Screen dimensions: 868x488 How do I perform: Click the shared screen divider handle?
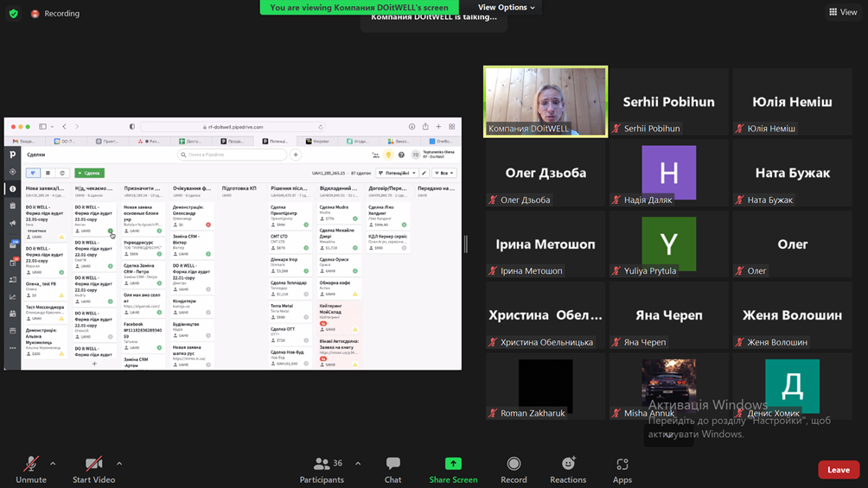coord(466,244)
